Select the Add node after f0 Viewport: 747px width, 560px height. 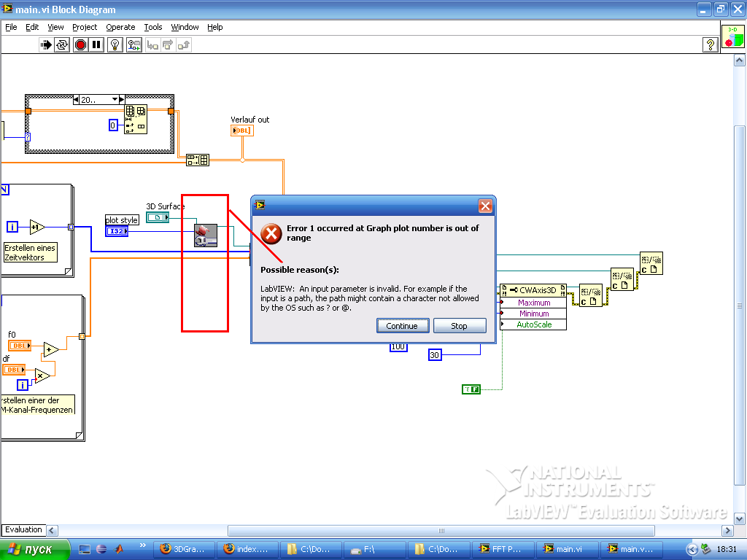51,349
